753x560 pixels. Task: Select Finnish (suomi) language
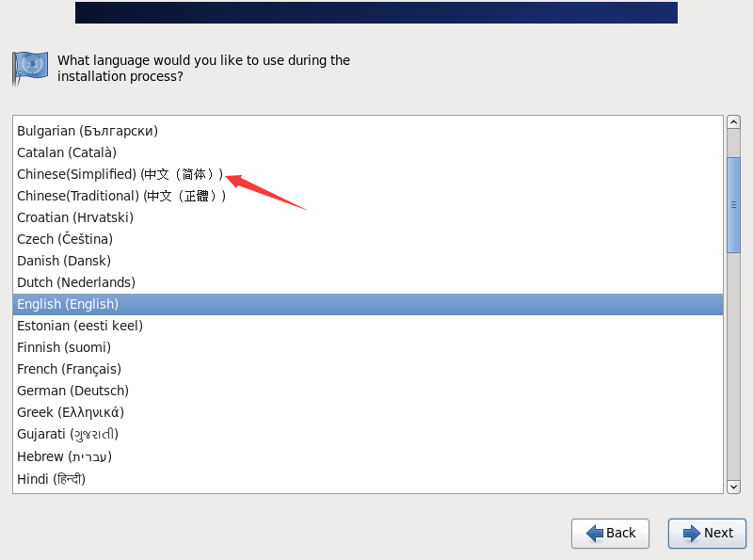coord(368,347)
